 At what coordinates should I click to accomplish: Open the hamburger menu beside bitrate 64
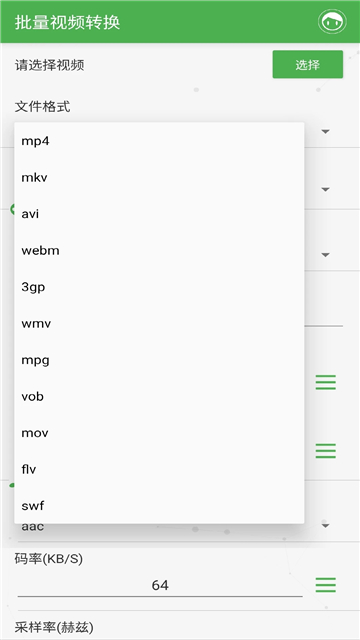pos(326,585)
